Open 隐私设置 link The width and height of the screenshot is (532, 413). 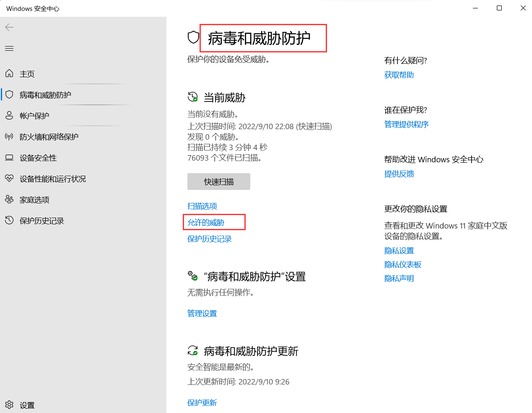tap(399, 250)
